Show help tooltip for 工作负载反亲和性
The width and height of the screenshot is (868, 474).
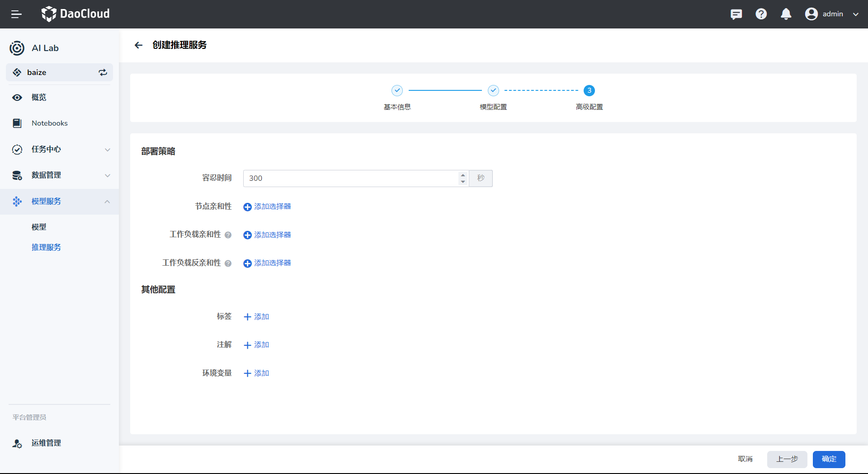pyautogui.click(x=228, y=263)
